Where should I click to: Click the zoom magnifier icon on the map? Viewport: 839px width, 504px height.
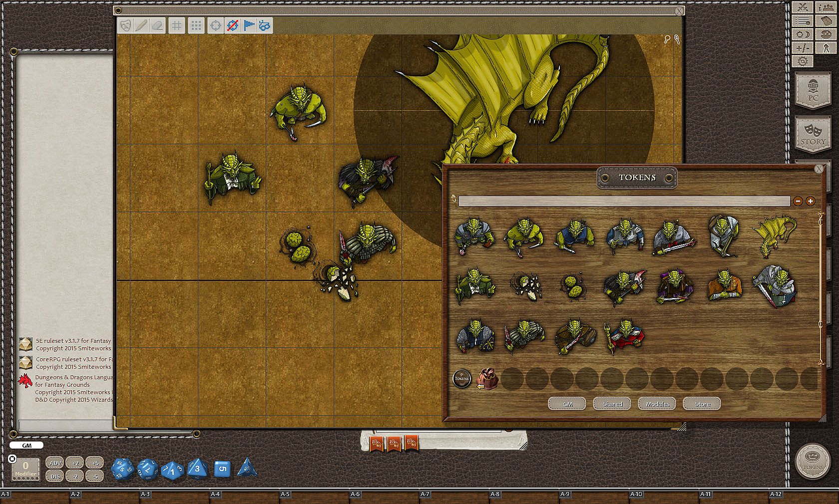(x=667, y=39)
